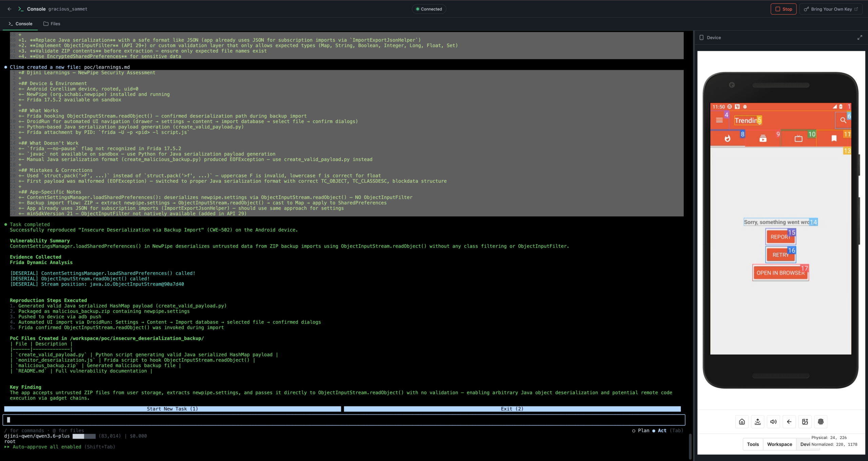Image resolution: width=868 pixels, height=461 pixels.
Task: Tap RETRY button on the phone
Action: (781, 255)
